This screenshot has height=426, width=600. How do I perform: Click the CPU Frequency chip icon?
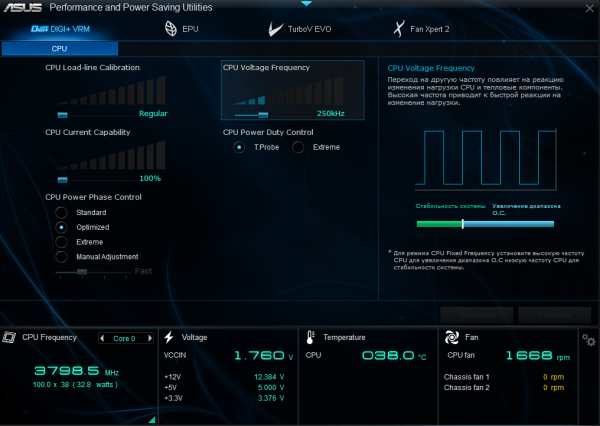point(9,337)
